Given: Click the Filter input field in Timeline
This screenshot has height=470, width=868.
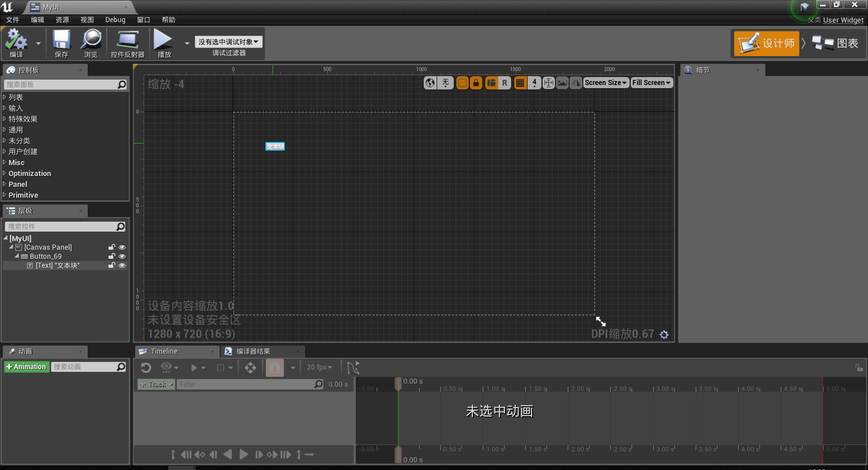Looking at the screenshot, I should (249, 384).
